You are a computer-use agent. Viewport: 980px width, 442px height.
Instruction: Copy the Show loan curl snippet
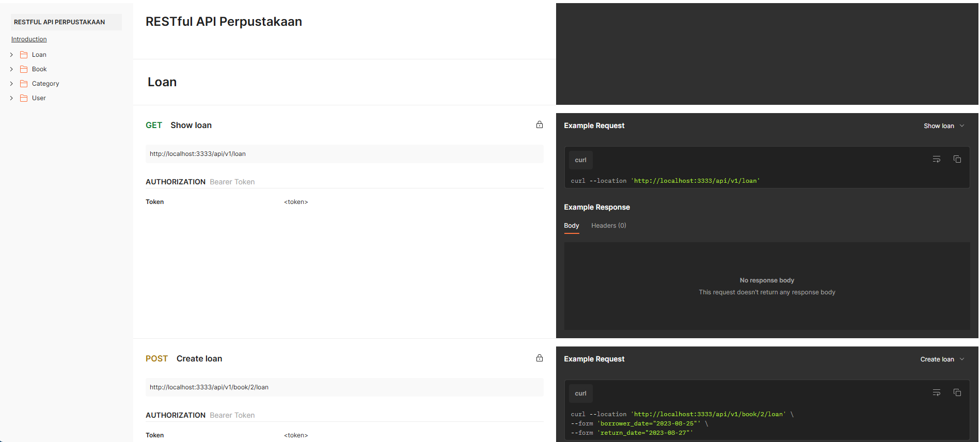click(x=957, y=160)
